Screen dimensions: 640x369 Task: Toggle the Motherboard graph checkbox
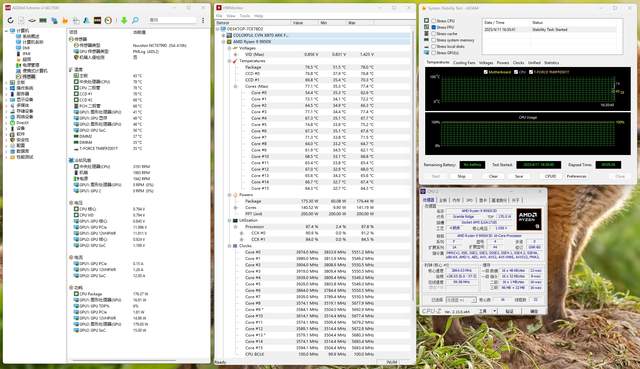pos(485,72)
